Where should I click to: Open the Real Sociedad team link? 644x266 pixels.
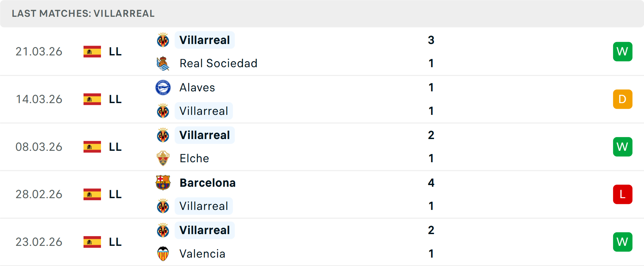tap(218, 63)
